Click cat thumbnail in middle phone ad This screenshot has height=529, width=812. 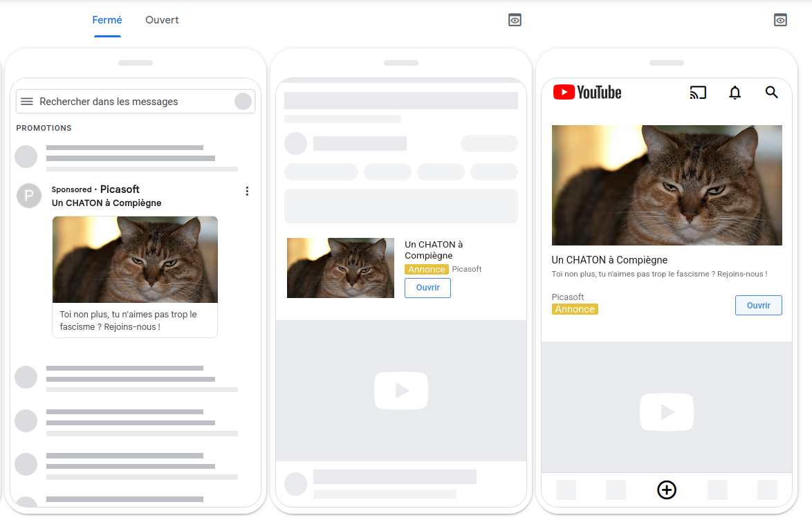click(340, 268)
